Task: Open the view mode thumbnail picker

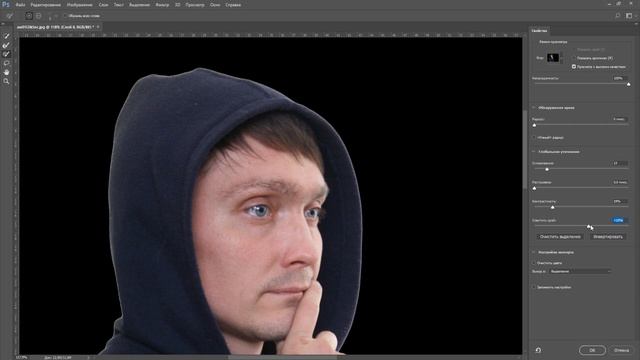Action: [553, 58]
